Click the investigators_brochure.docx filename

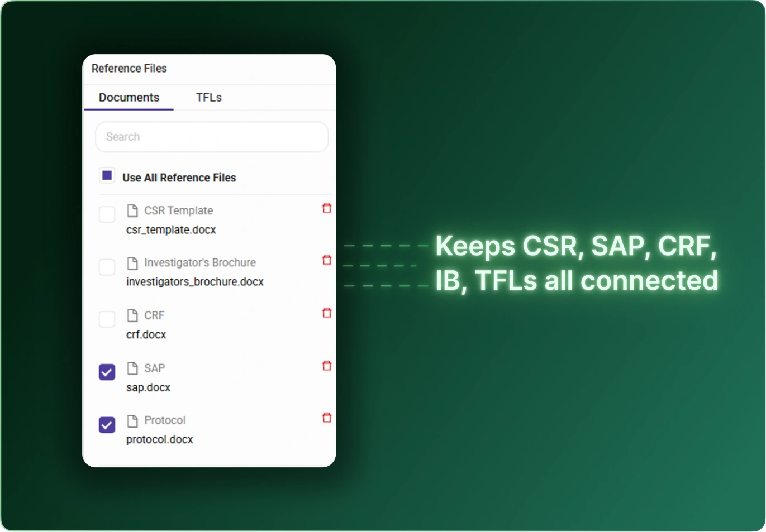click(195, 282)
